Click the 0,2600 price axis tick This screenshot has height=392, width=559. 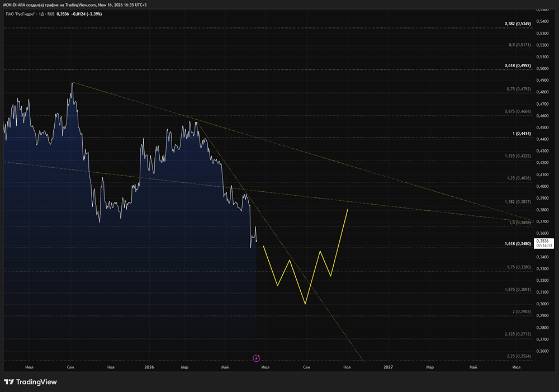coord(542,351)
